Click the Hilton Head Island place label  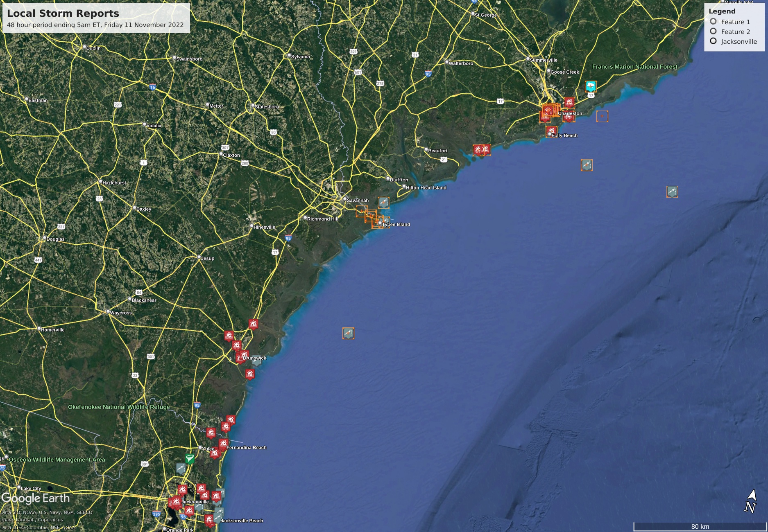[x=426, y=188]
